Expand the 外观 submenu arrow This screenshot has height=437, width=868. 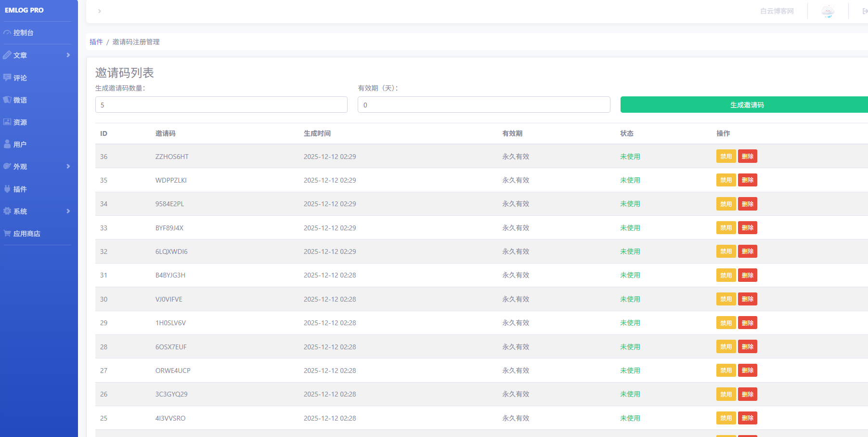[68, 166]
